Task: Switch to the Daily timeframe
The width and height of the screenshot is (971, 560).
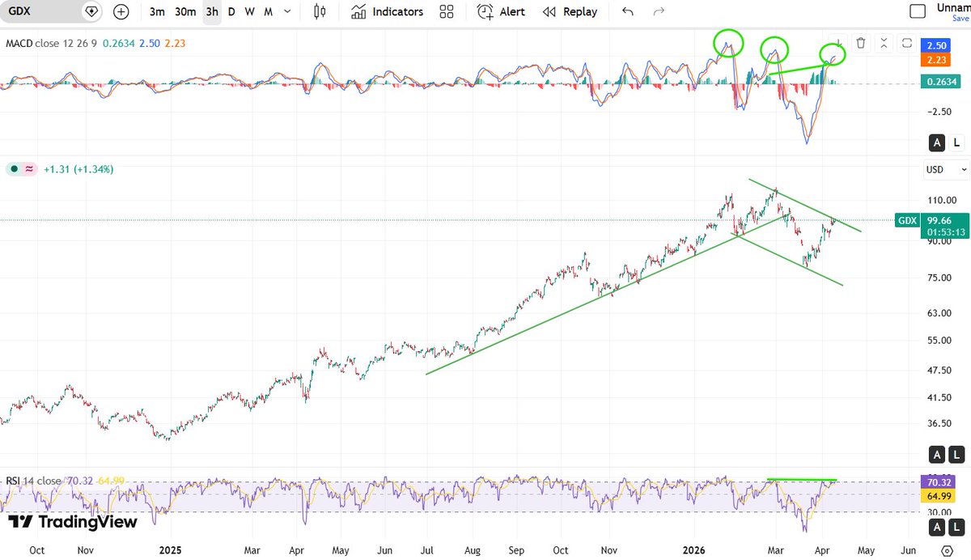Action: pyautogui.click(x=231, y=11)
